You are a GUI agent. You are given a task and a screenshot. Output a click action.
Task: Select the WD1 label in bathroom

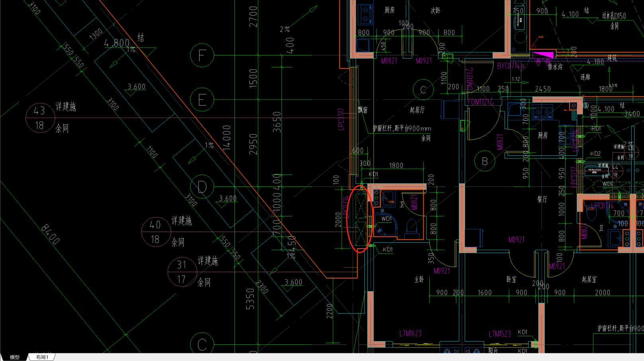click(x=386, y=219)
